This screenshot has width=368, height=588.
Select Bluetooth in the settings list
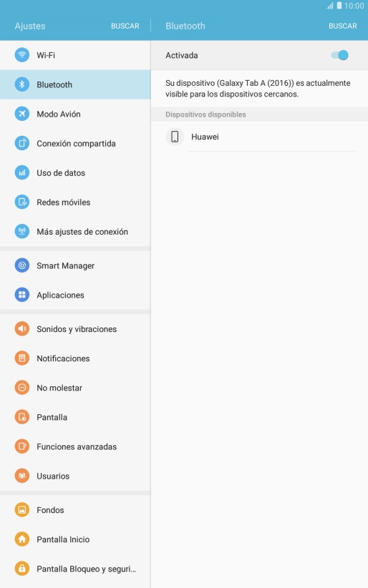tap(75, 84)
